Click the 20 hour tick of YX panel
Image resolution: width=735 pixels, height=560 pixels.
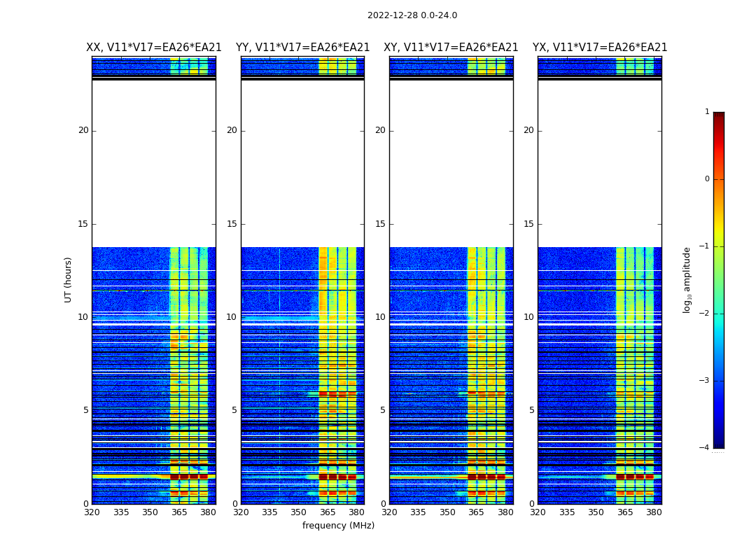[530, 130]
